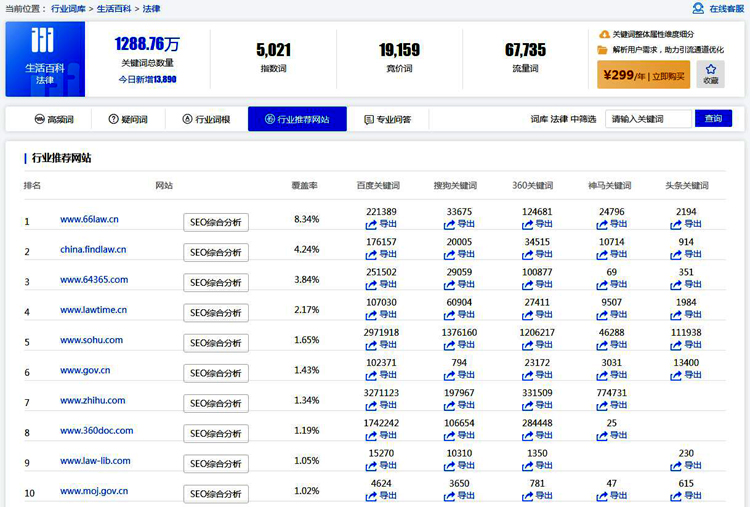The width and height of the screenshot is (750, 507).
Task: Select the 专业问答 tab
Action: (x=394, y=119)
